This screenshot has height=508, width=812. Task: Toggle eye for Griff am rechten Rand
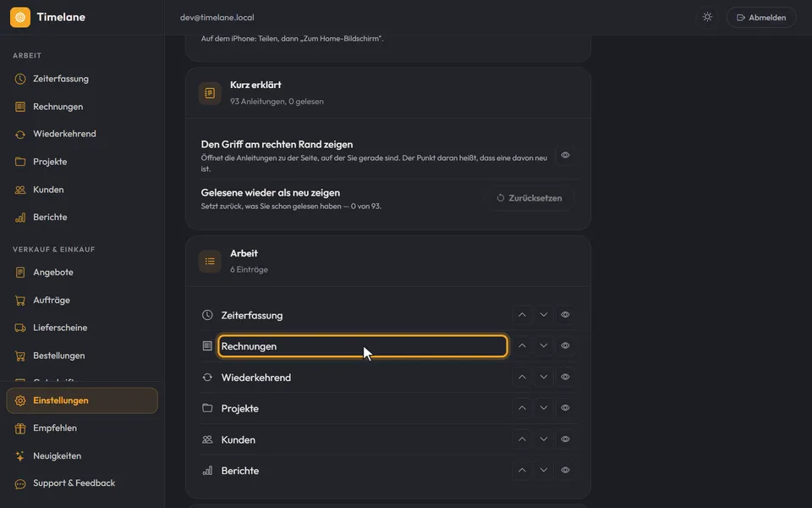(565, 155)
